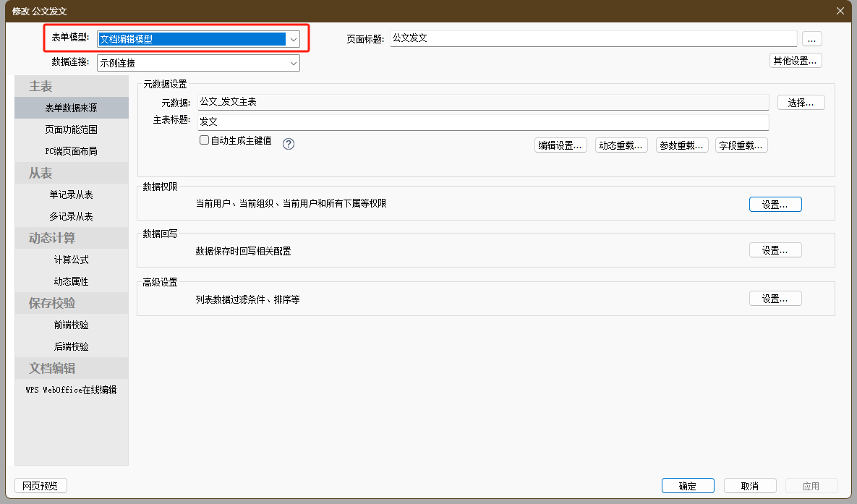Screen dimensions: 857x504
Task: Click into 主表标题 text field
Action: tap(483, 122)
